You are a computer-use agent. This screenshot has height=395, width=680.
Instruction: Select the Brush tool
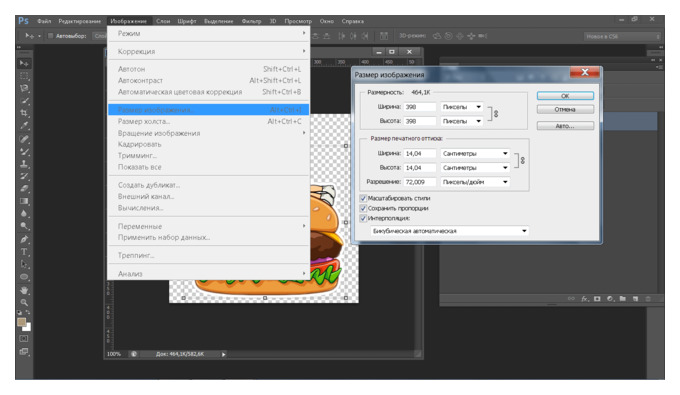point(24,151)
